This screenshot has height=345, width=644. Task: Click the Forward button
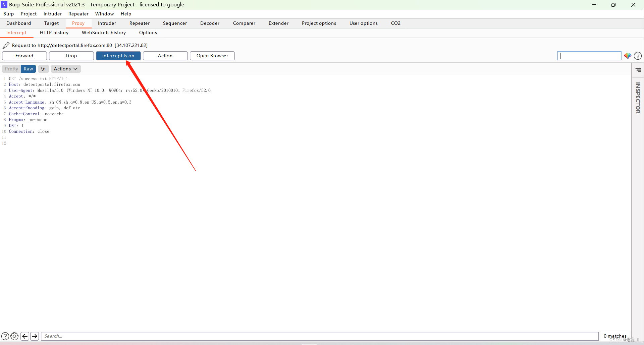24,56
